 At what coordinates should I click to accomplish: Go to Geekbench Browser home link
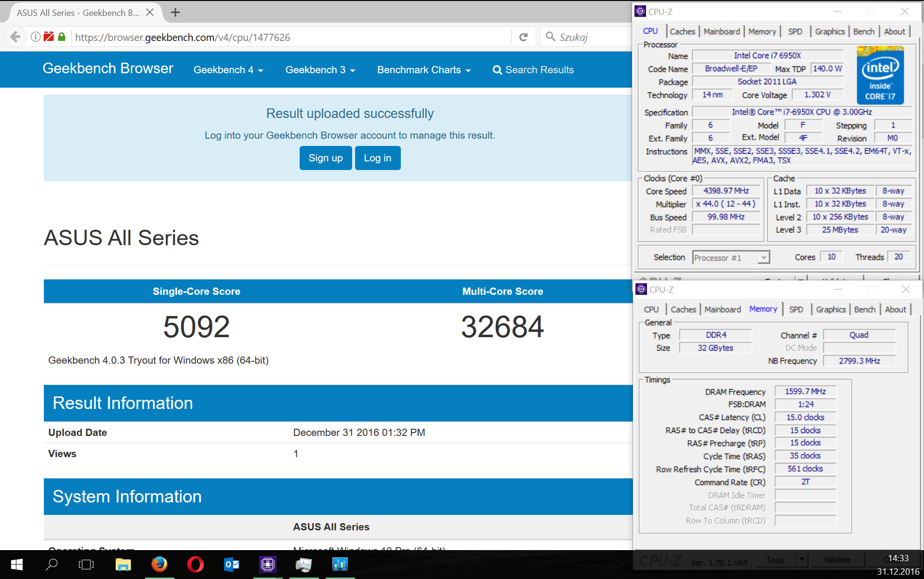[108, 68]
